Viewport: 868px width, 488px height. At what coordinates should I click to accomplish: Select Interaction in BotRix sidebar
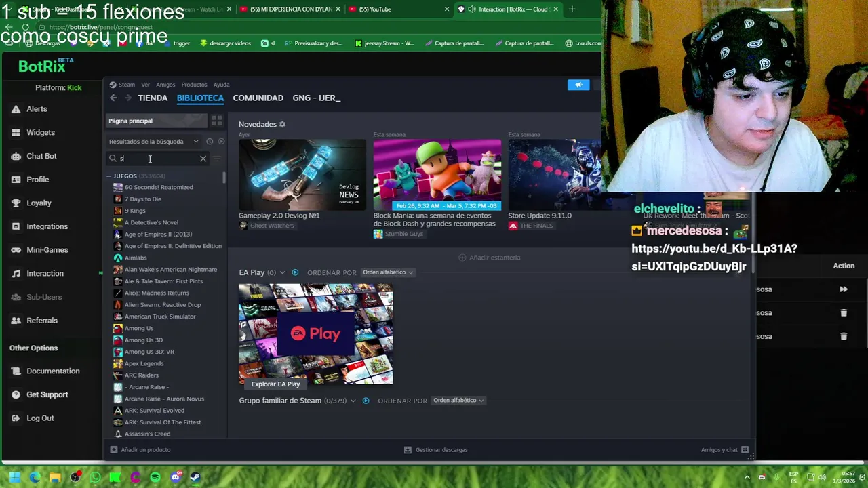coord(45,274)
